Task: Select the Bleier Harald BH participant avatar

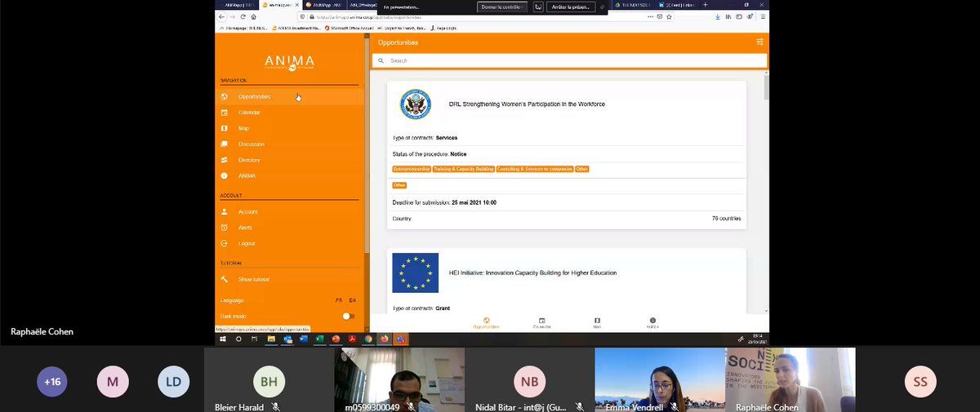Action: click(268, 381)
